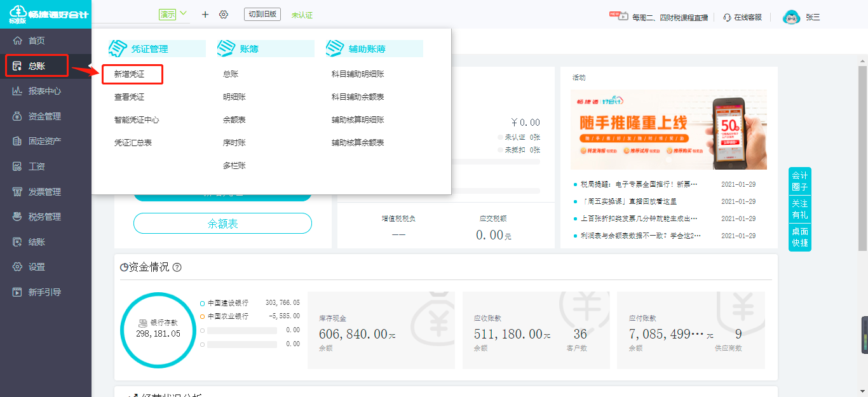Click the 发票管理 invoice icon

pyautogui.click(x=17, y=192)
